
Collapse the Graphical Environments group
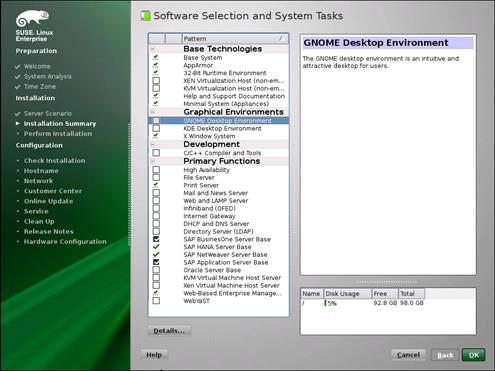click(152, 112)
